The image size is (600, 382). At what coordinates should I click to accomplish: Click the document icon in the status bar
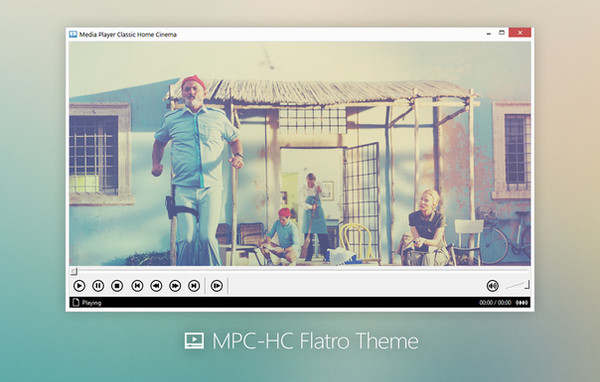[75, 303]
